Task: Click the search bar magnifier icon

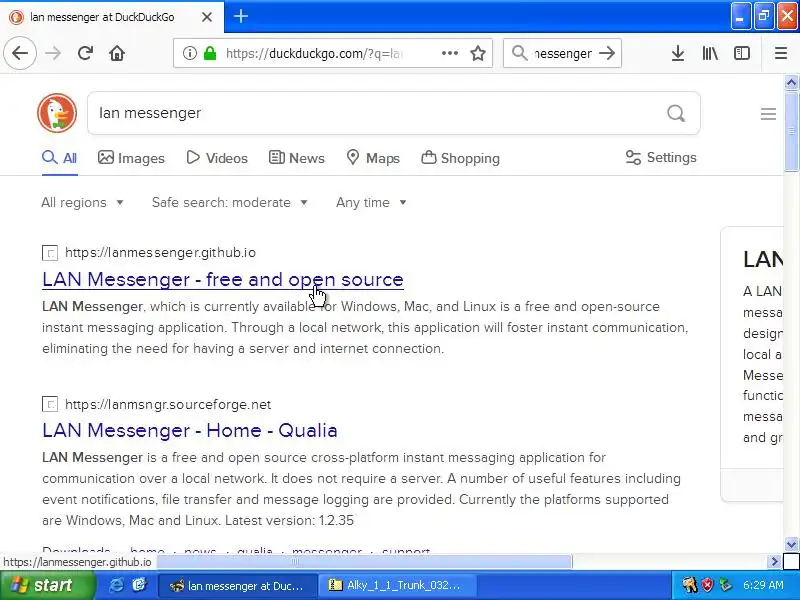Action: (x=519, y=53)
